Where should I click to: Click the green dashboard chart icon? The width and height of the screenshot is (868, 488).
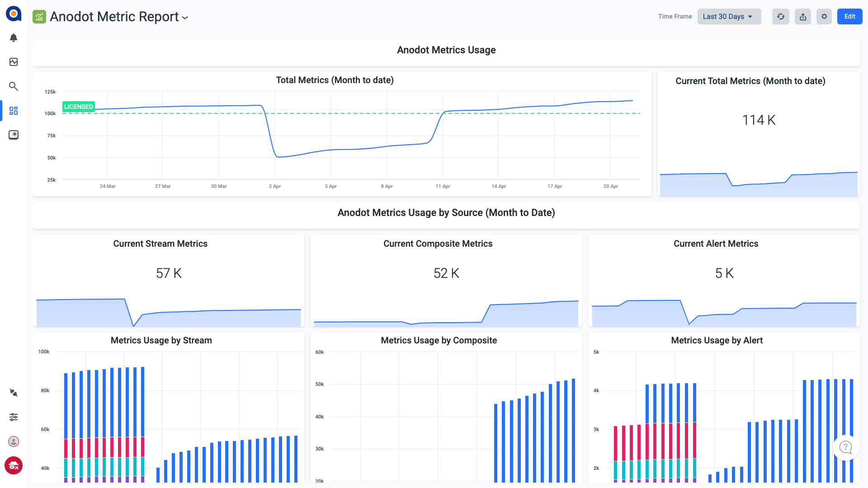point(39,17)
